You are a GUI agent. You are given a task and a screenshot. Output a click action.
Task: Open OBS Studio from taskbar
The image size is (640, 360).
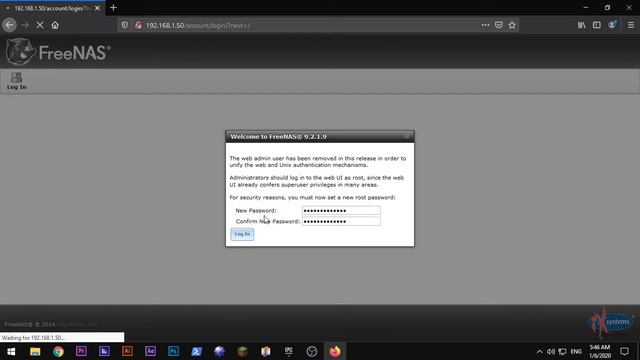311,351
